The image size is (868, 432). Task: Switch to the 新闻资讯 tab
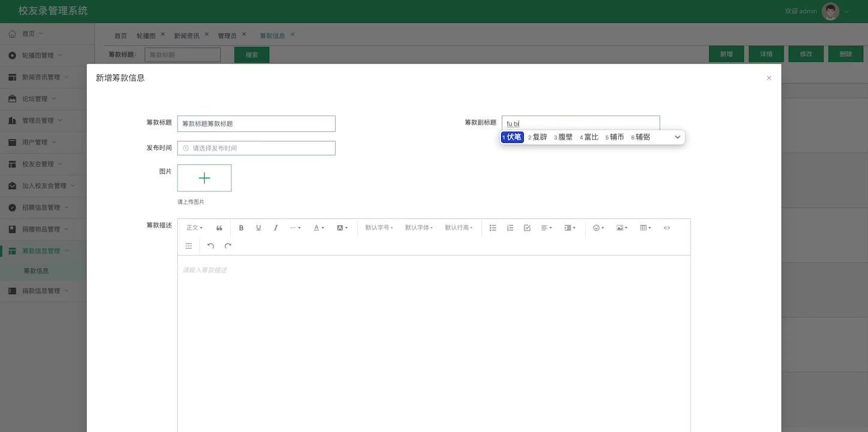187,36
